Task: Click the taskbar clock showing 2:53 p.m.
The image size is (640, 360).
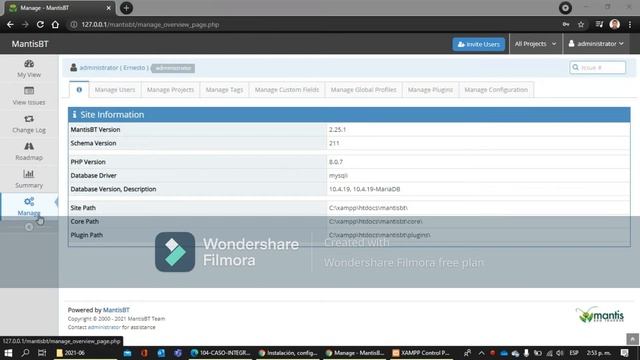Action: point(598,353)
